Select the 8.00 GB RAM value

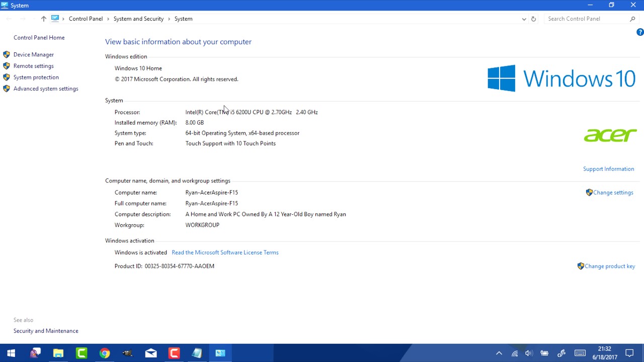[x=194, y=123]
